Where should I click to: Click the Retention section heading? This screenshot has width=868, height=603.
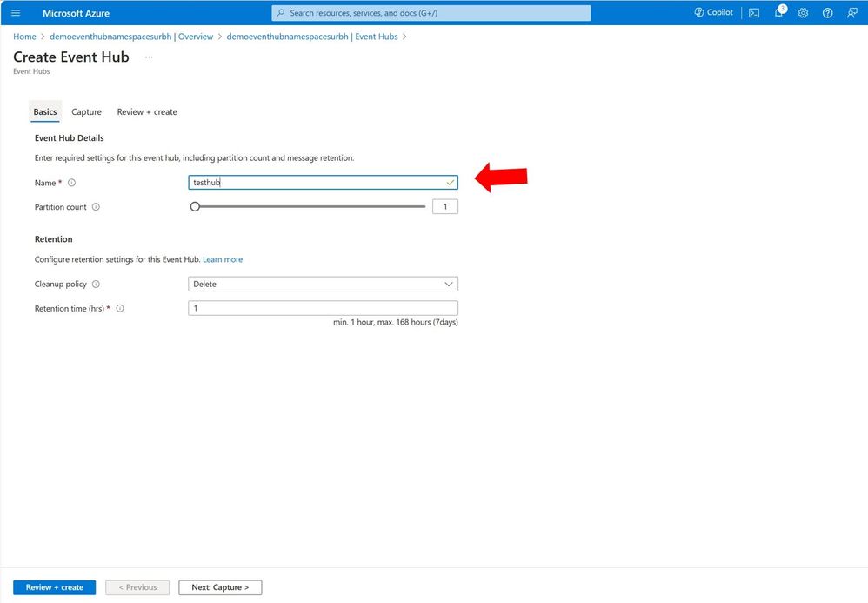pos(54,239)
